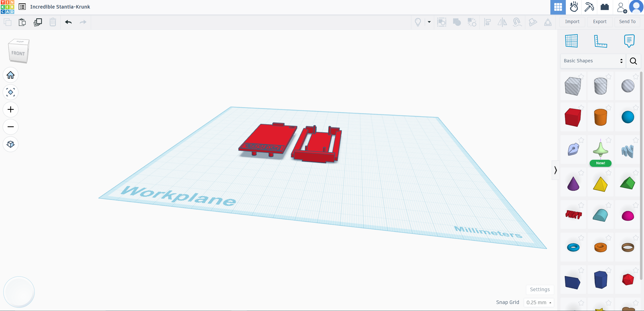The width and height of the screenshot is (644, 311).
Task: Redo the last action
Action: click(83, 22)
